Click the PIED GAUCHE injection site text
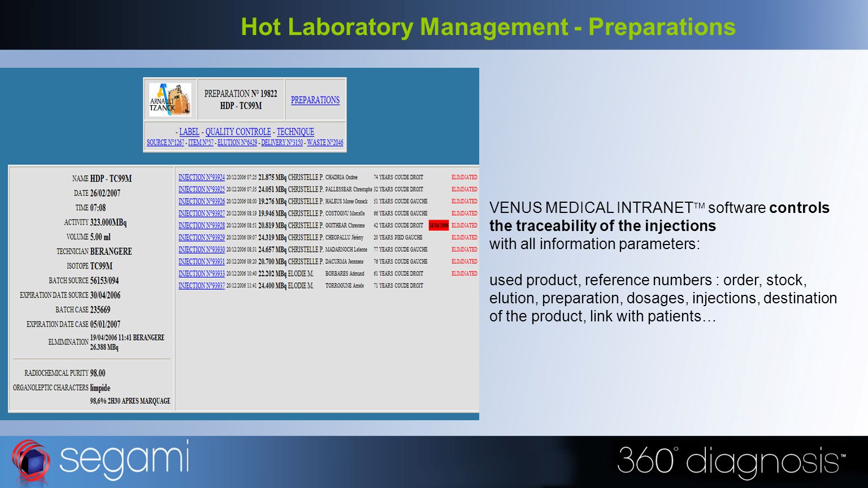Screen dimensions: 868x488 coord(409,238)
